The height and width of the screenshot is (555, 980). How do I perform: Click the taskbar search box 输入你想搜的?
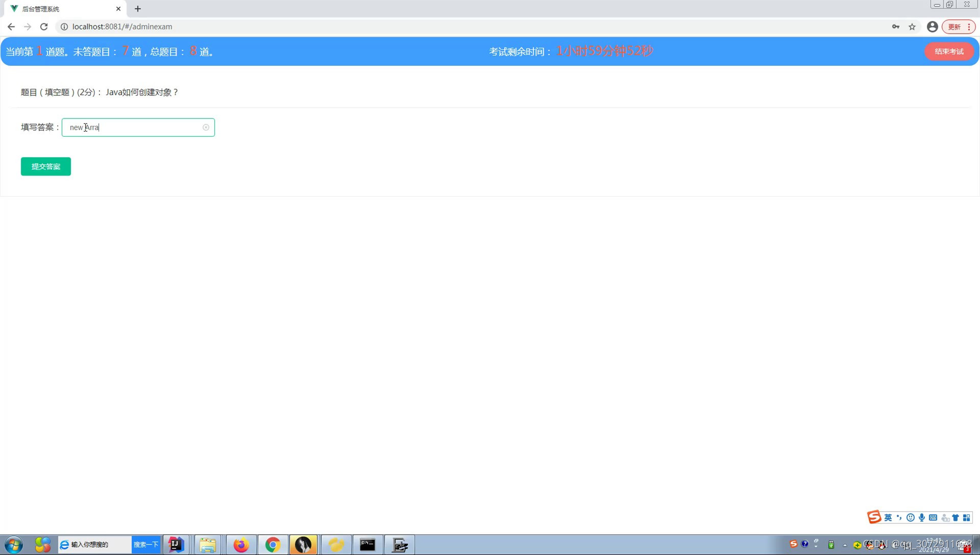95,544
